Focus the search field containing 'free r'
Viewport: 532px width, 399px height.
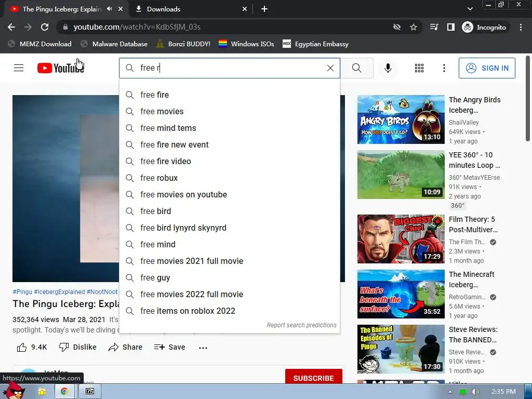229,68
